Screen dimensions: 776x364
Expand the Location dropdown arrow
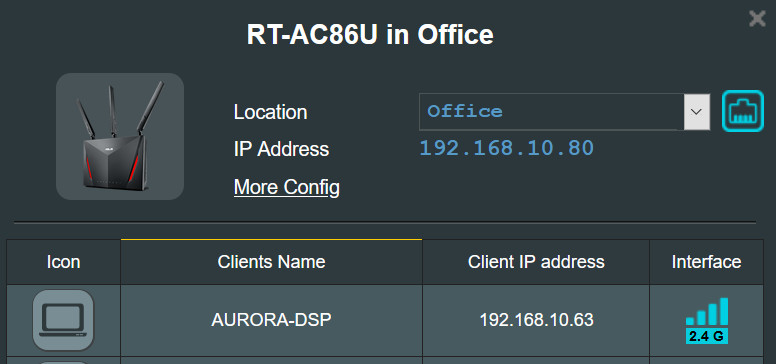(697, 112)
